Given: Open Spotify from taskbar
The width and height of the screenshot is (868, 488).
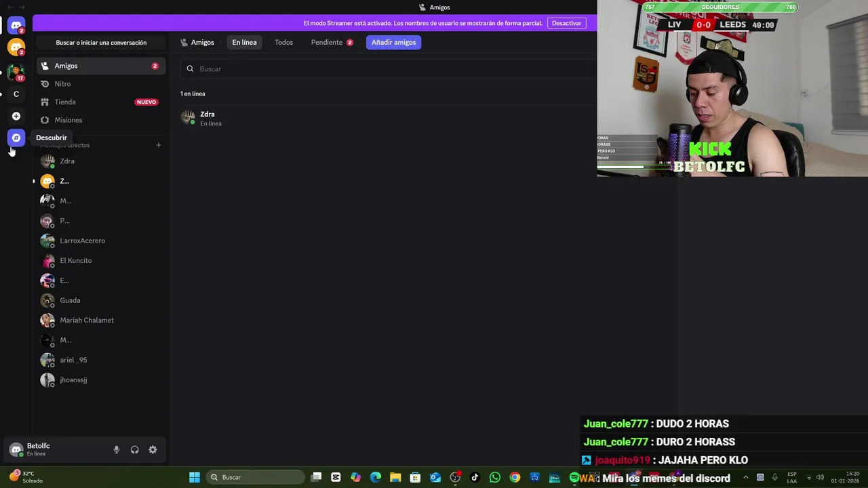Looking at the screenshot, I should [574, 477].
